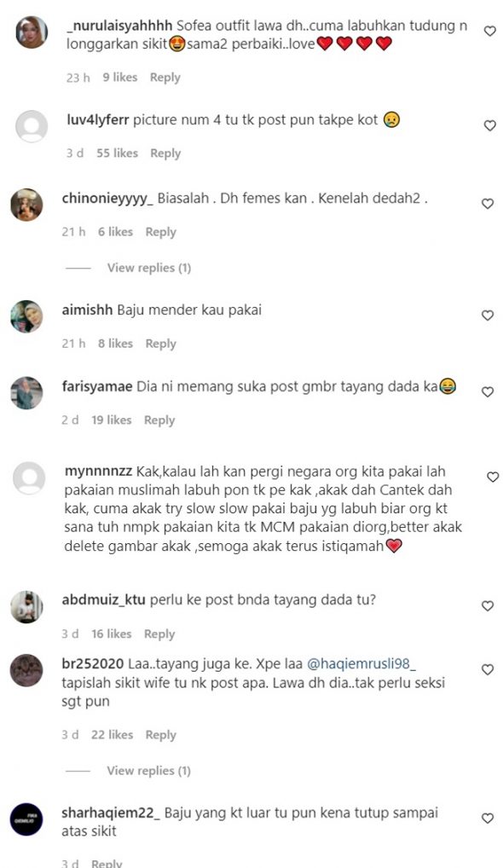
Task: Like _nurulaisyahhhh's comment with heart icon
Action: pos(489,32)
